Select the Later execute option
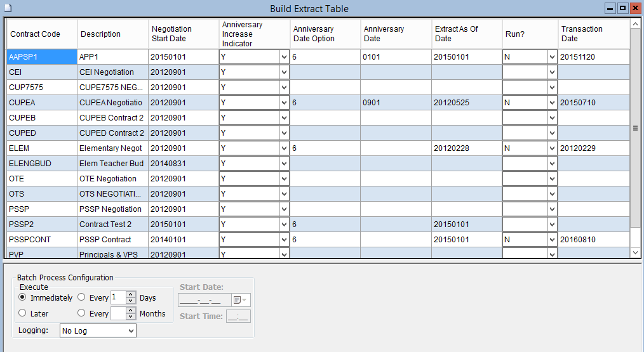Viewport: 644px width, 352px height. click(x=23, y=313)
